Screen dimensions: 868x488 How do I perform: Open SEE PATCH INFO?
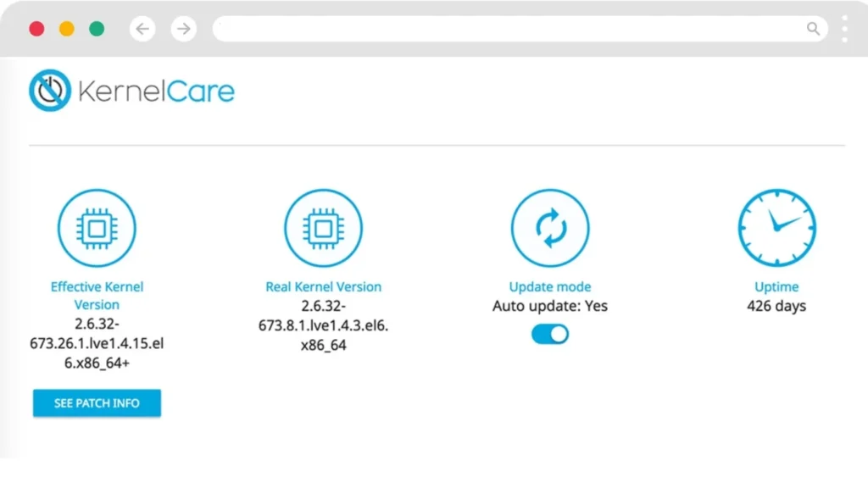[97, 402]
